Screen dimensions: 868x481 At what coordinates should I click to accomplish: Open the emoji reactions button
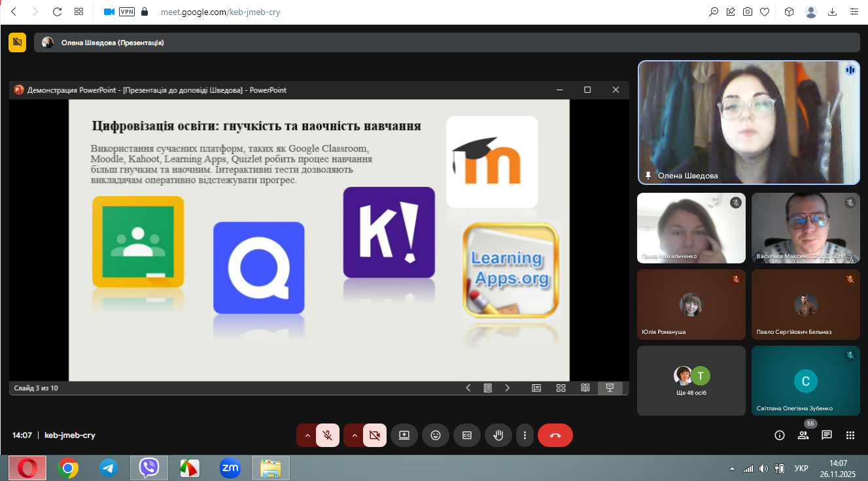[x=436, y=435]
